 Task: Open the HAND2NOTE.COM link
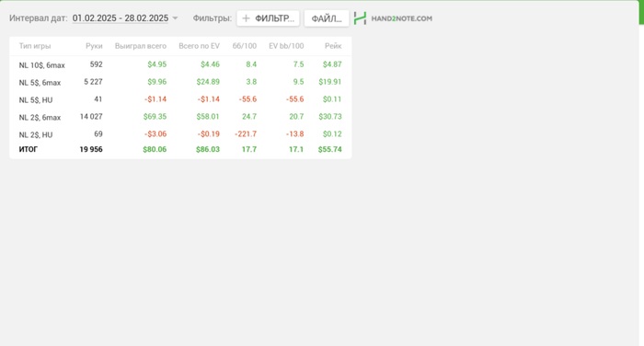coord(401,18)
